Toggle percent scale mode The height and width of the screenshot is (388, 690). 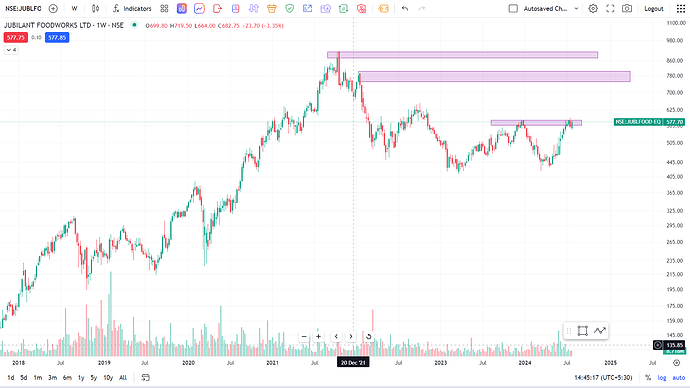click(648, 377)
